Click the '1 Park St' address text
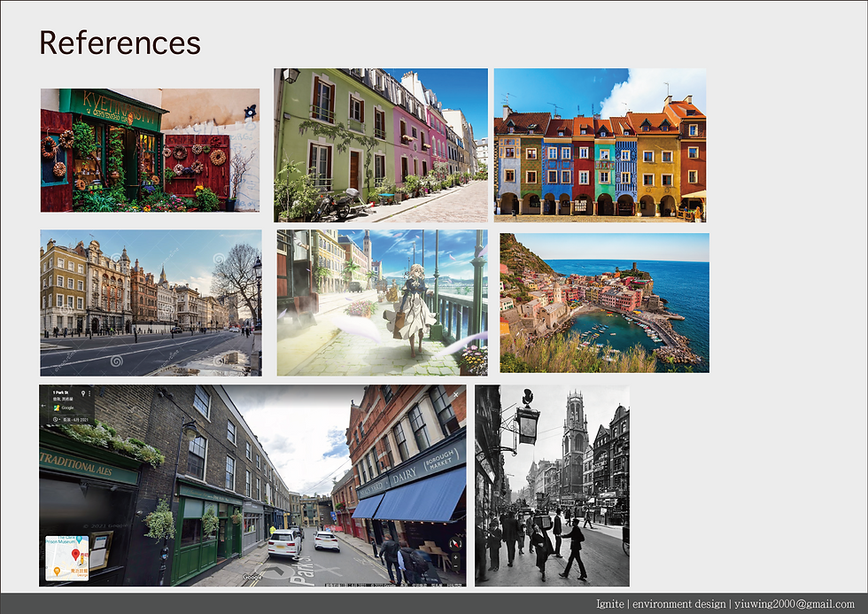This screenshot has height=614, width=868. [x=60, y=392]
